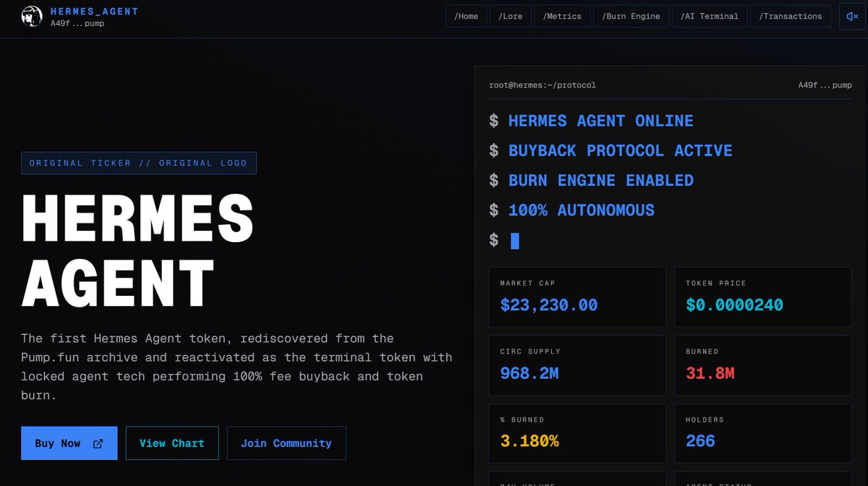Click the root@hermes:~/protocol terminal title
The image size is (868, 486).
coord(542,85)
